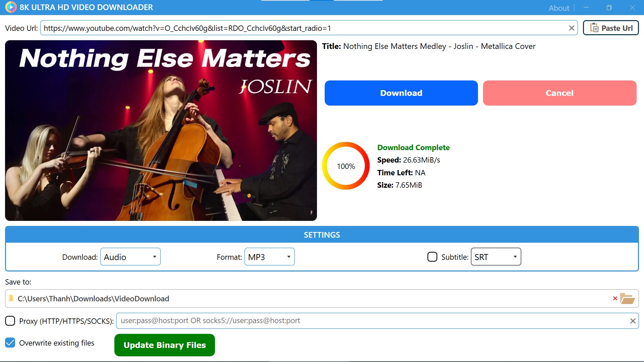Enable the Proxy checkbox

coord(10,321)
